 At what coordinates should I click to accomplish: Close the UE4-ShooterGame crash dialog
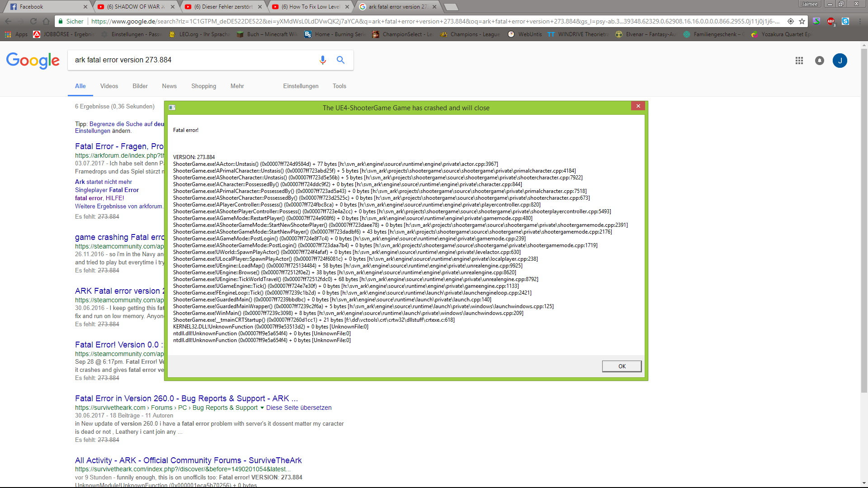(638, 106)
